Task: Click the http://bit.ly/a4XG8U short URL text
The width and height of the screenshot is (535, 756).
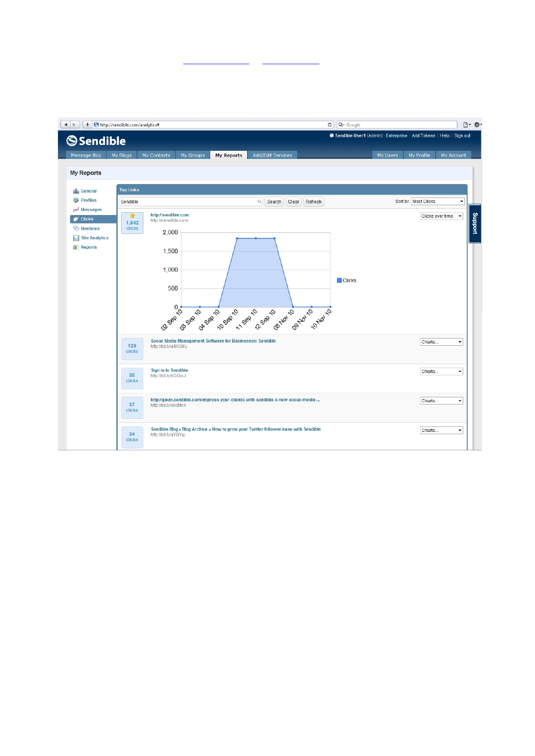Action: coord(169,347)
